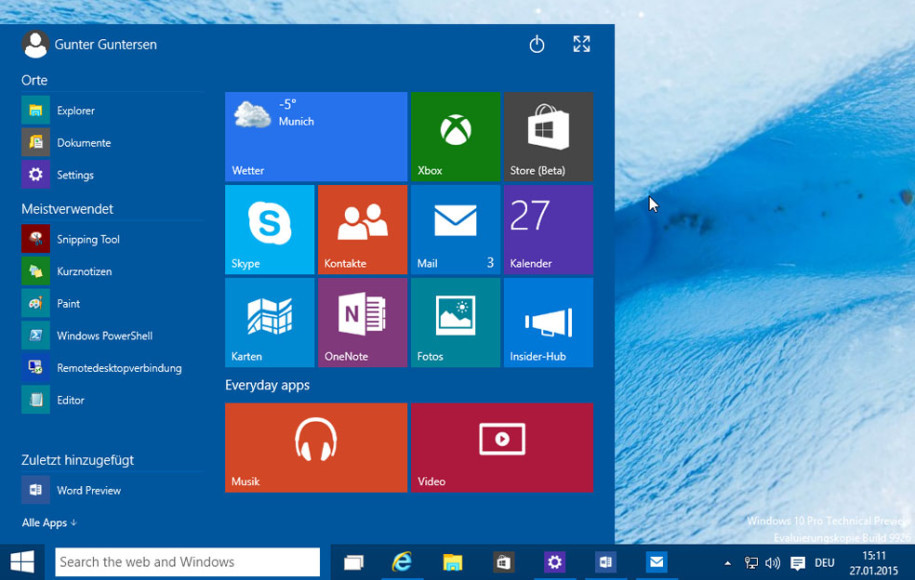Click the Windows Start button

pos(22,562)
